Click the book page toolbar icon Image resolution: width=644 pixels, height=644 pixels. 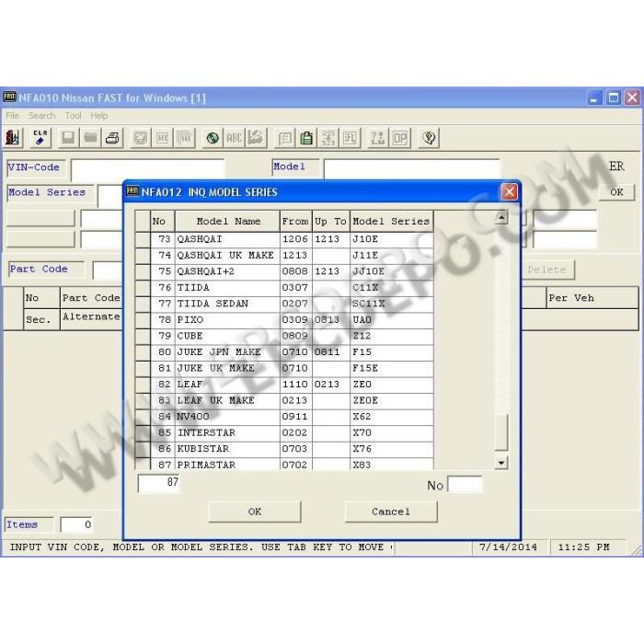tap(284, 138)
